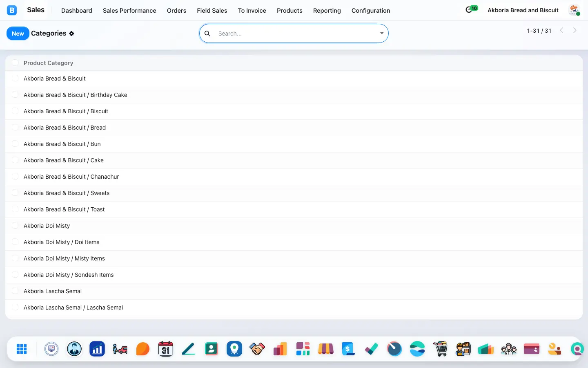This screenshot has width=588, height=368.
Task: Open the apps grid menu in dock
Action: coord(22,349)
